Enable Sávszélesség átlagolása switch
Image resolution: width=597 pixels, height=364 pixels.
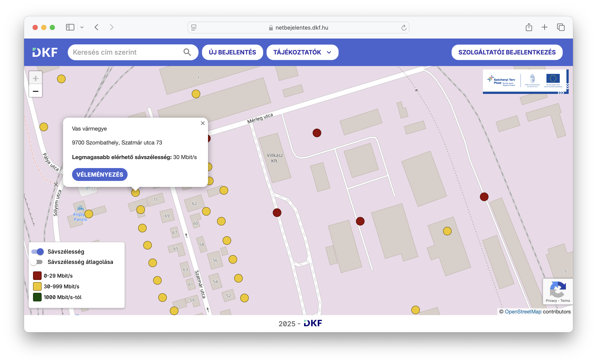[37, 262]
